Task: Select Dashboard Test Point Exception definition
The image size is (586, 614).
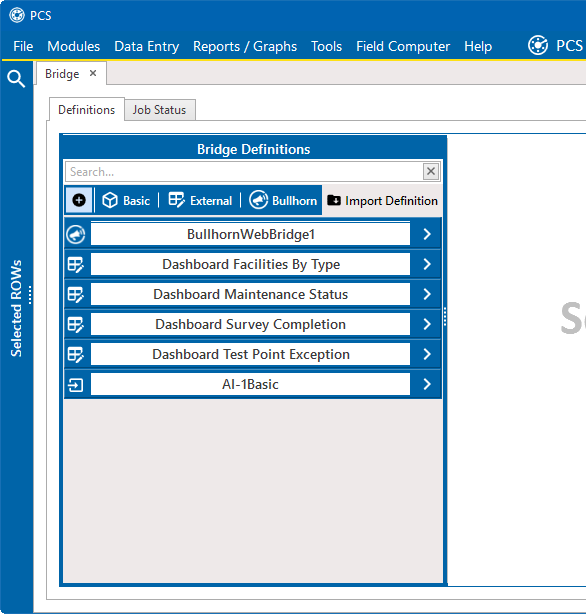Action: [x=250, y=354]
